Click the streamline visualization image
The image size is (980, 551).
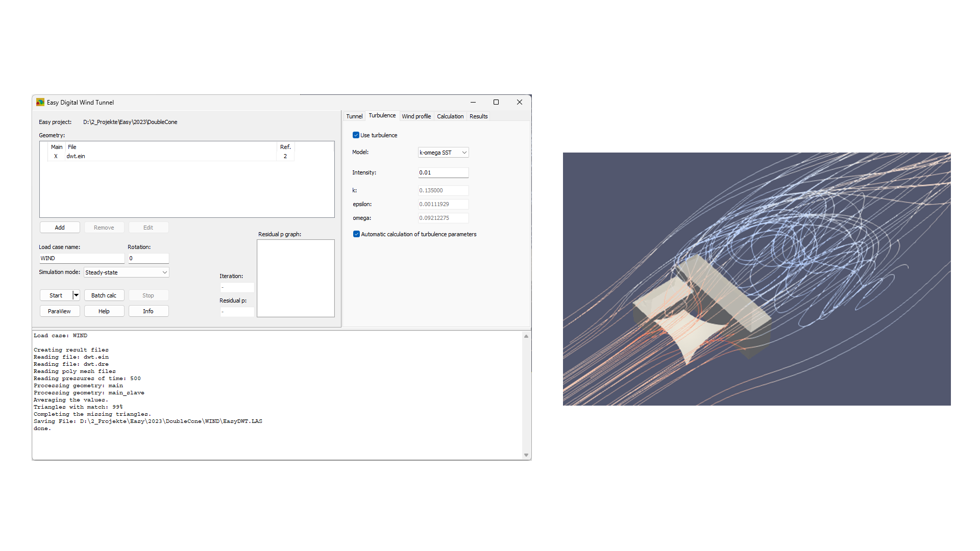point(756,279)
